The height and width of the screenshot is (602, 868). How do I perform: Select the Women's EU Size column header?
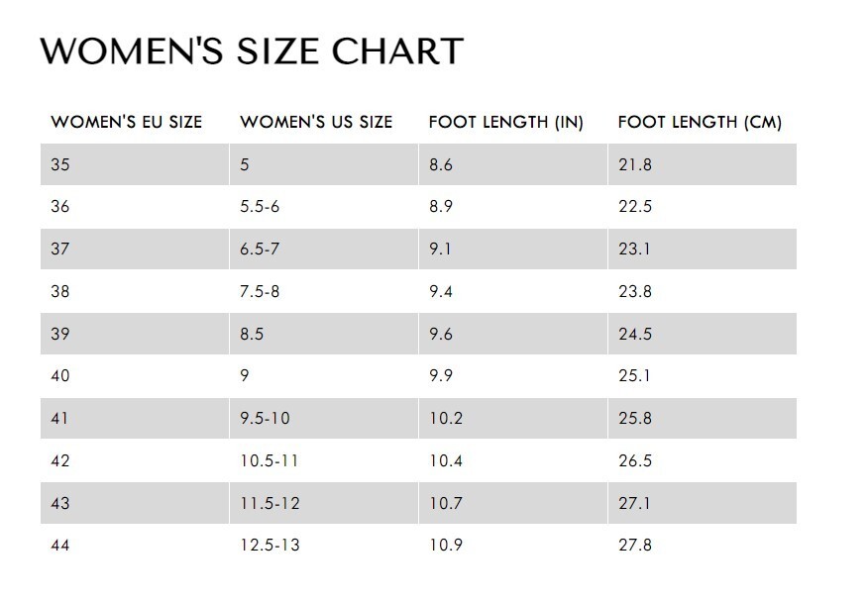(x=127, y=122)
